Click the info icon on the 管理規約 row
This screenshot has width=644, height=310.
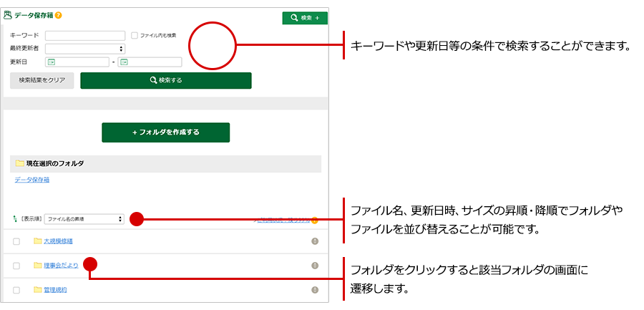(314, 290)
